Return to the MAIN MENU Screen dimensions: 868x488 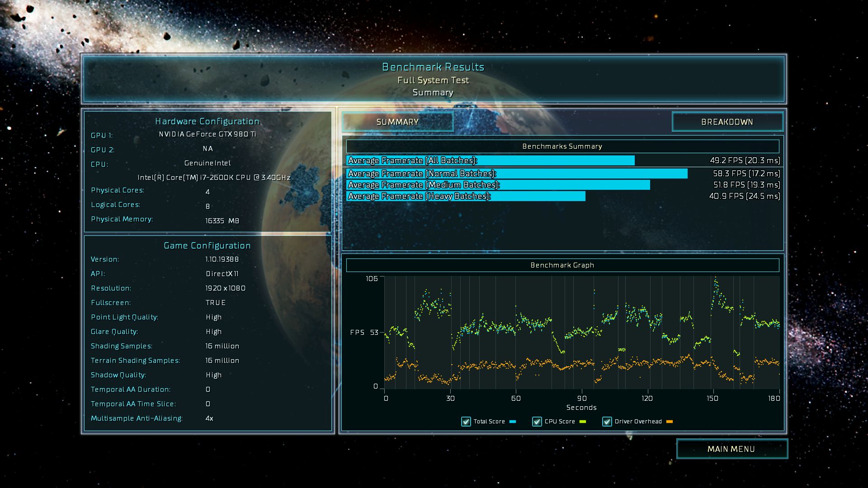pyautogui.click(x=731, y=449)
